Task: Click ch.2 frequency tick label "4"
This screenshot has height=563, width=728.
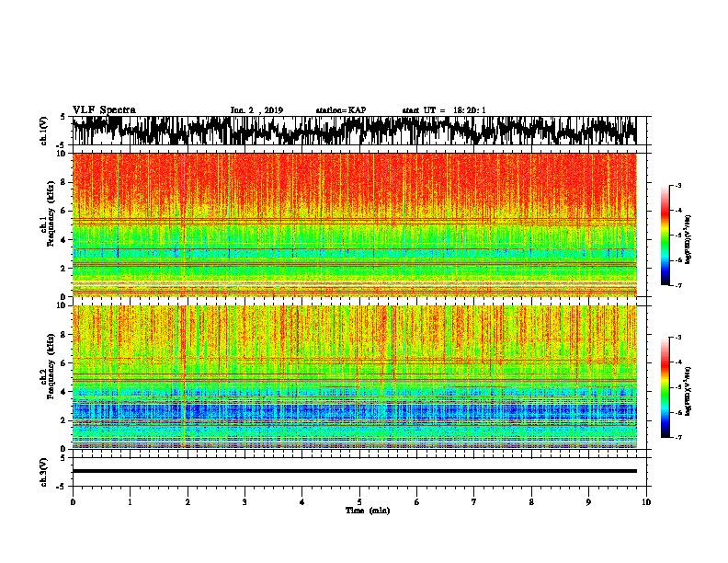Action: (63, 392)
